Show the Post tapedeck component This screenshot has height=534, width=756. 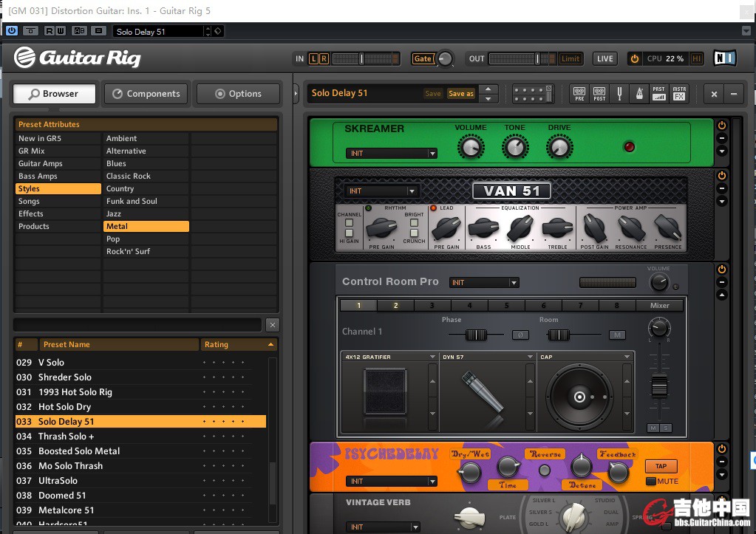point(599,93)
